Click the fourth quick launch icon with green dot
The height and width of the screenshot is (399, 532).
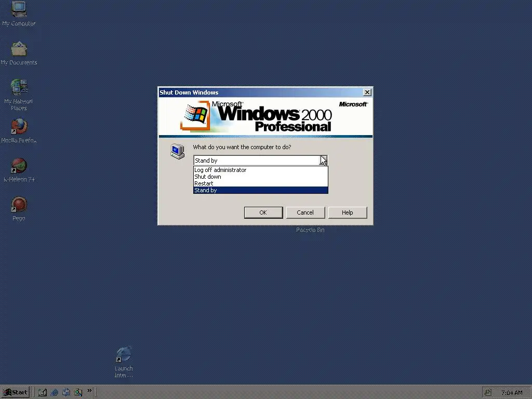(x=78, y=393)
